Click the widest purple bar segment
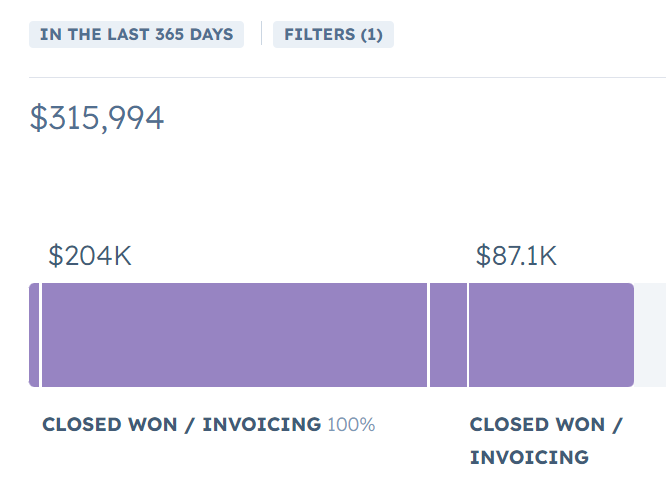Image resolution: width=666 pixels, height=477 pixels. tap(234, 335)
